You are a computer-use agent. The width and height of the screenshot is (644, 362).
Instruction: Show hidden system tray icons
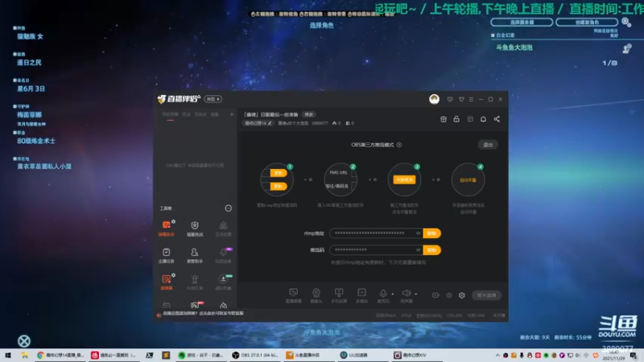pos(497,356)
